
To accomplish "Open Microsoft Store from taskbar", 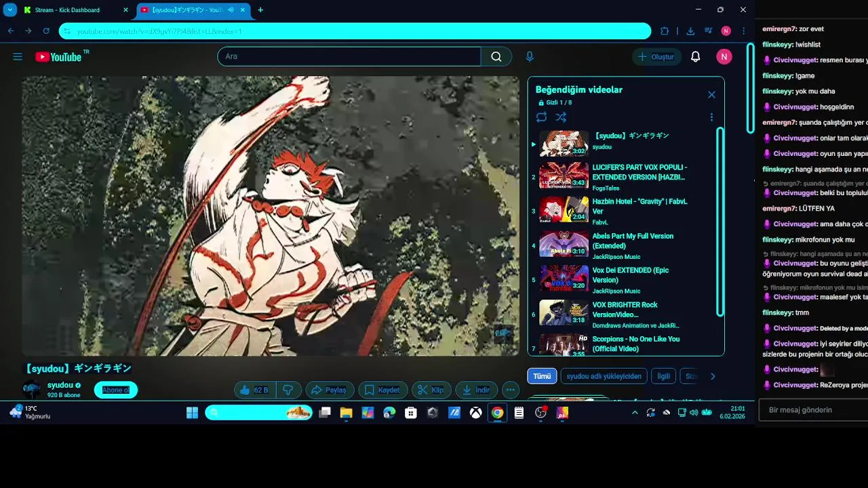I will (410, 413).
